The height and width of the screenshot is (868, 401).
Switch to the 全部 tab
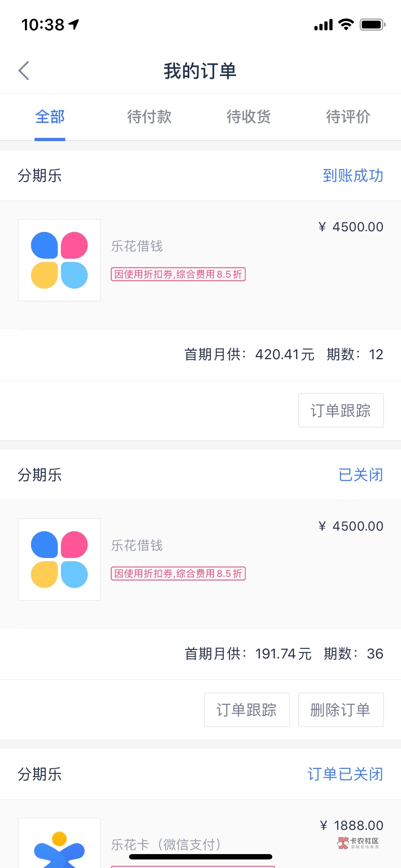tap(50, 117)
